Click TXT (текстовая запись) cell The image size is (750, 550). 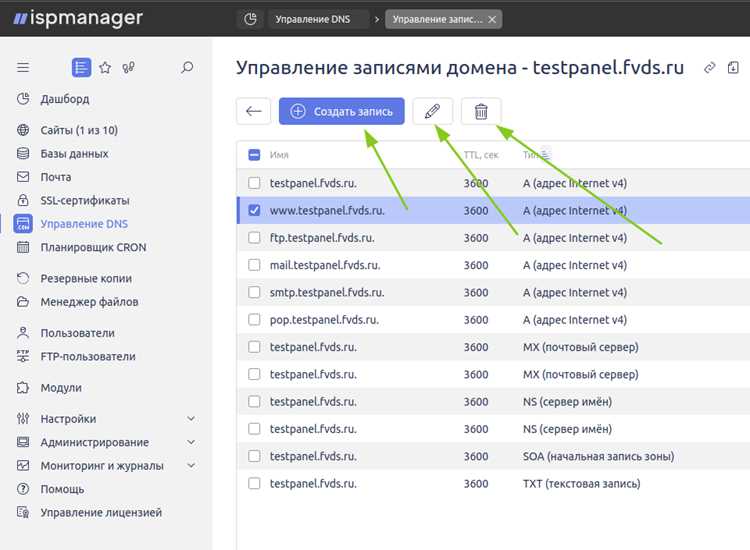(581, 484)
